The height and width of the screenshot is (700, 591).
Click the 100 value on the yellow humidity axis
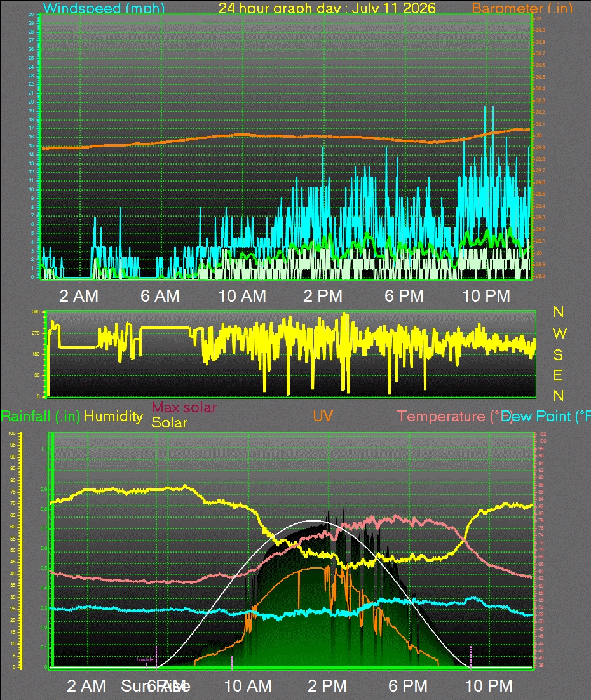coord(11,433)
